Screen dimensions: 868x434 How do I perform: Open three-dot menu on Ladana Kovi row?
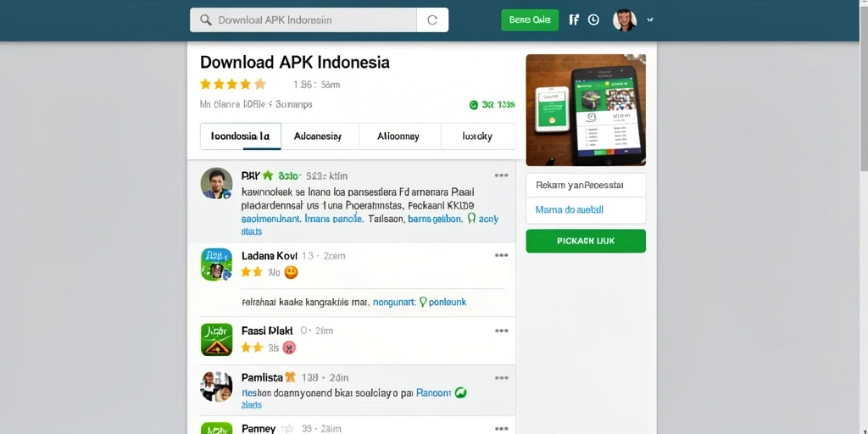coord(501,255)
